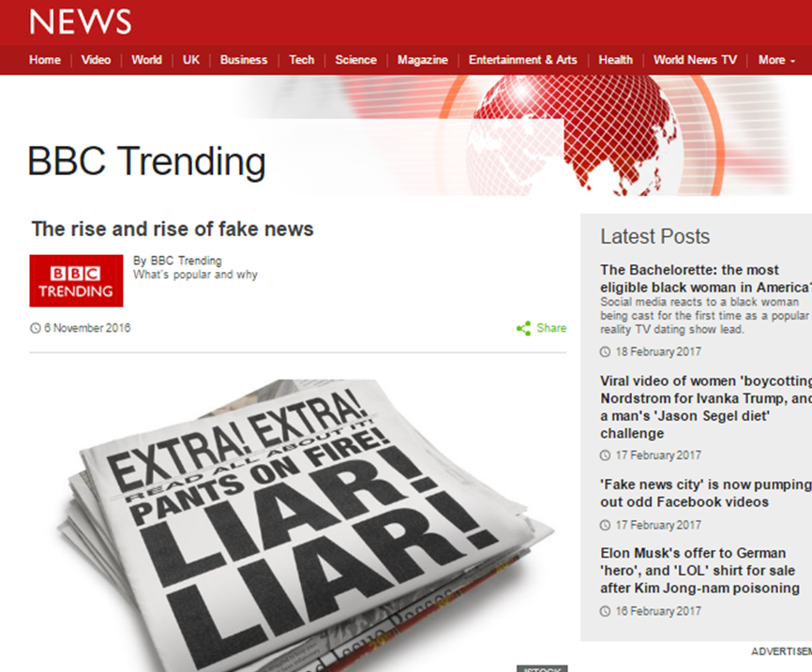Click the clock icon beside 16 February 2017
This screenshot has height=672, width=812.
click(605, 611)
